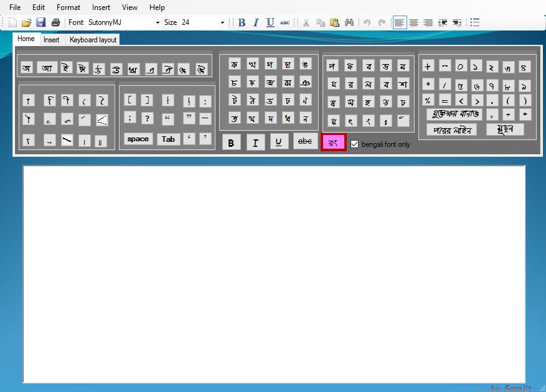Click the New document icon
Screen dimensions: 546x392
click(x=13, y=22)
